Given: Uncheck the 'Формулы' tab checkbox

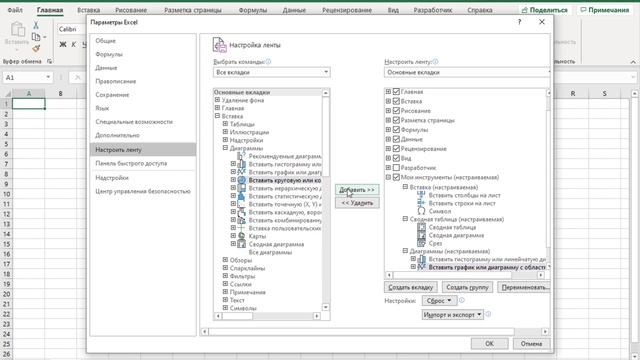Looking at the screenshot, I should pos(396,130).
